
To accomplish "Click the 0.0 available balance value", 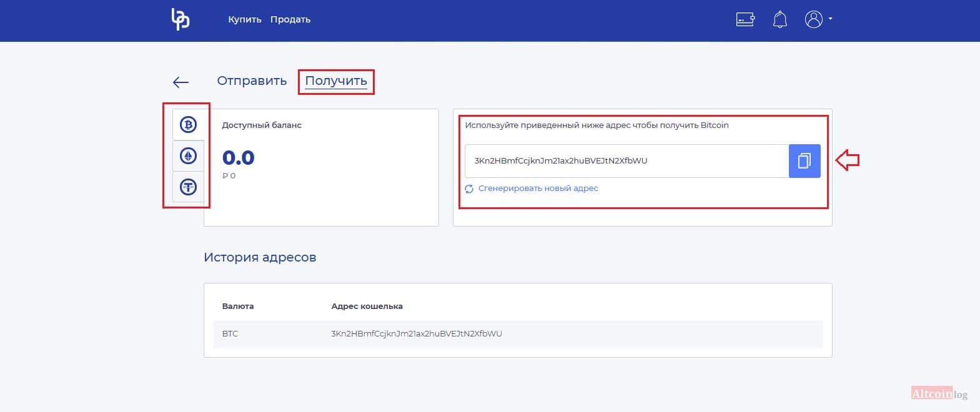I will [x=239, y=158].
